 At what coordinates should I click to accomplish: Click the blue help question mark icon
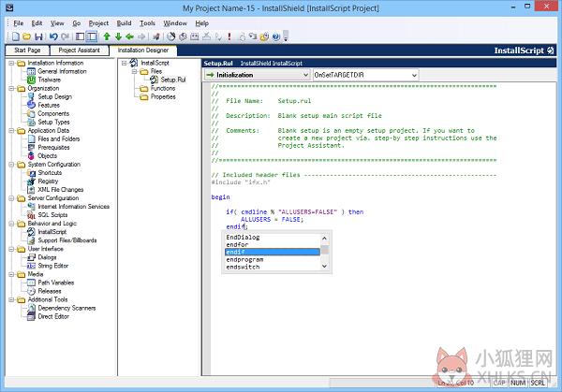coord(275,36)
